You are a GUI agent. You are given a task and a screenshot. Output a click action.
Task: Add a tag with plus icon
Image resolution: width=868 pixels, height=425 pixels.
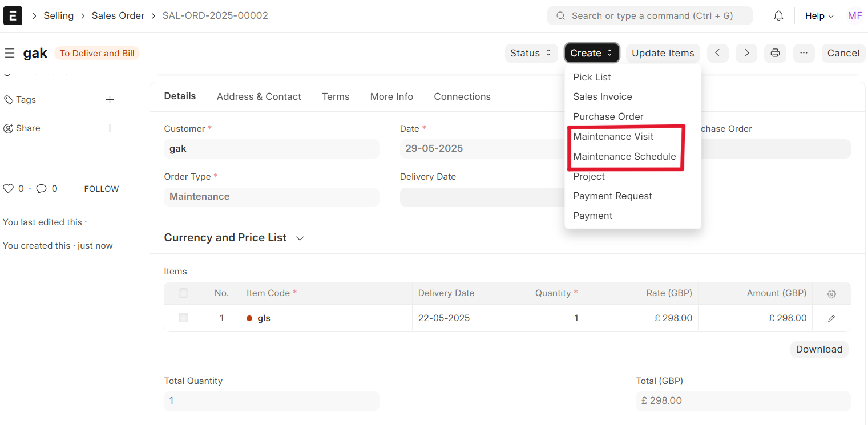(x=110, y=100)
